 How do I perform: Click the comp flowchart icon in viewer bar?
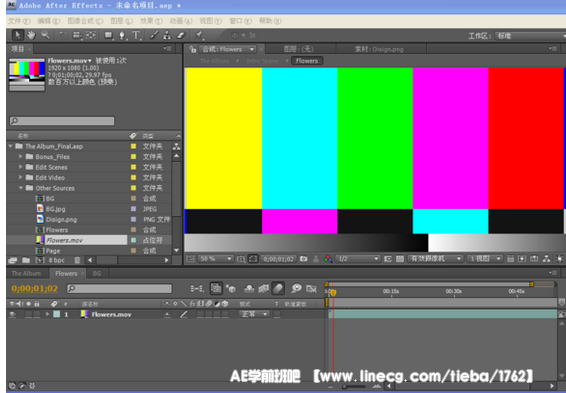[x=547, y=259]
